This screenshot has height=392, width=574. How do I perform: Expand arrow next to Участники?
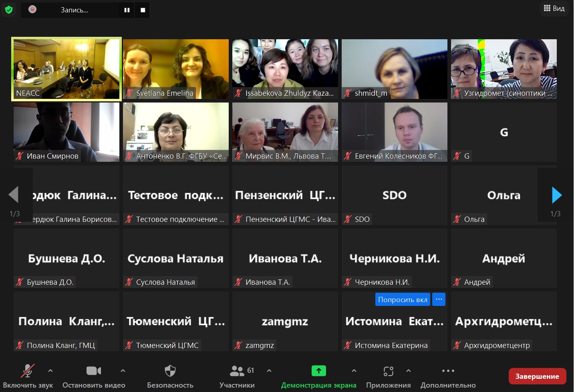point(269,371)
